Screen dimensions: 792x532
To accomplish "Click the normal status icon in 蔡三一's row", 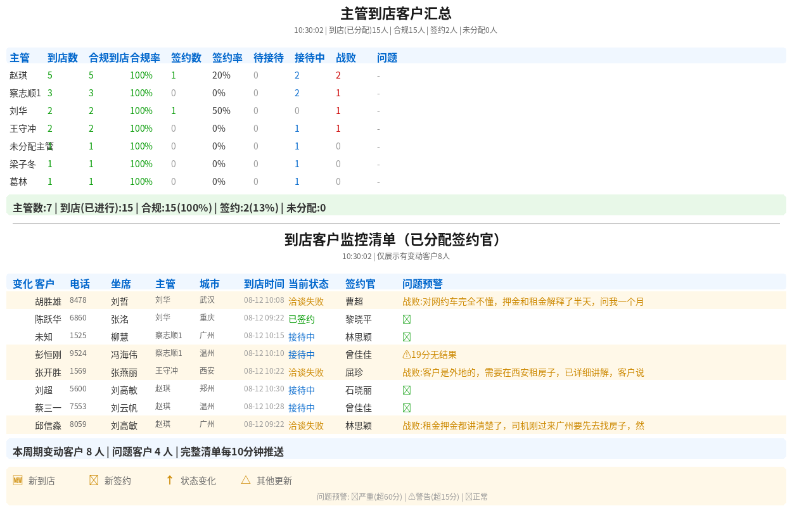I will [x=407, y=408].
